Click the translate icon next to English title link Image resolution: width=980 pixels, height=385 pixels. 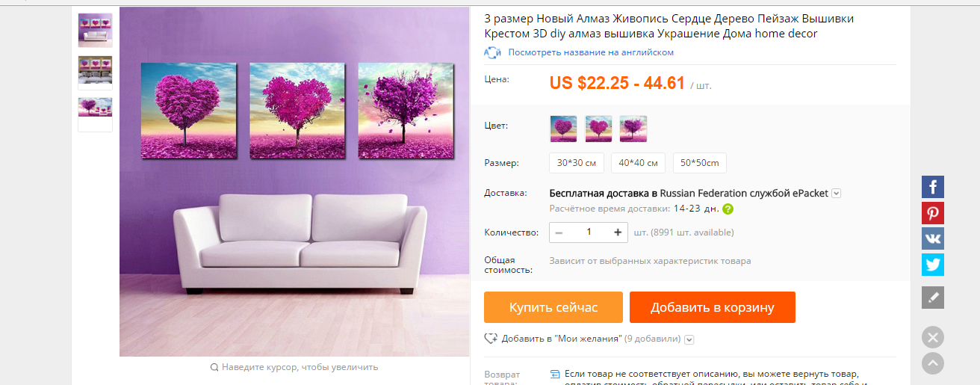click(x=491, y=52)
